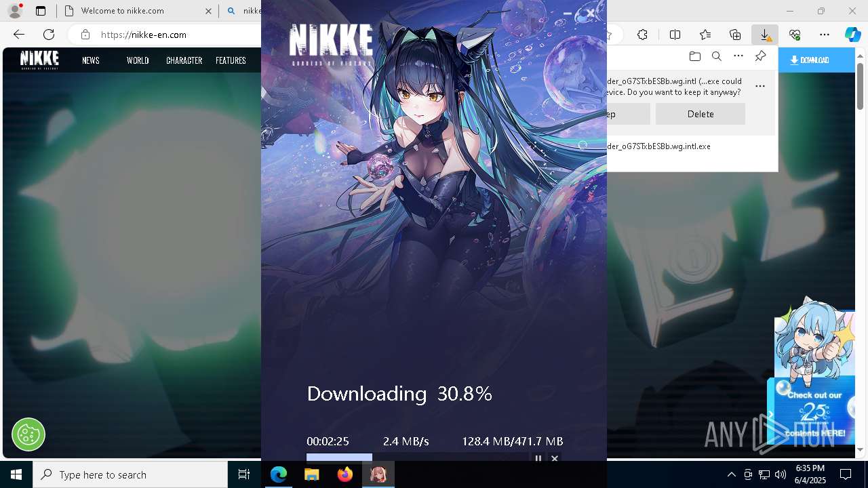Keep the flagged exe download
Viewport: 868px width, 488px height.
pos(628,114)
